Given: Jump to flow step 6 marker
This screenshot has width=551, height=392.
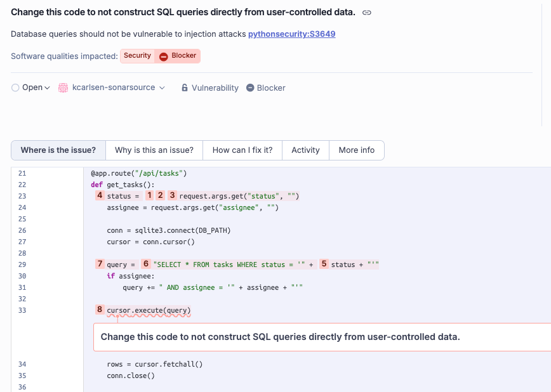Looking at the screenshot, I should click(x=146, y=264).
